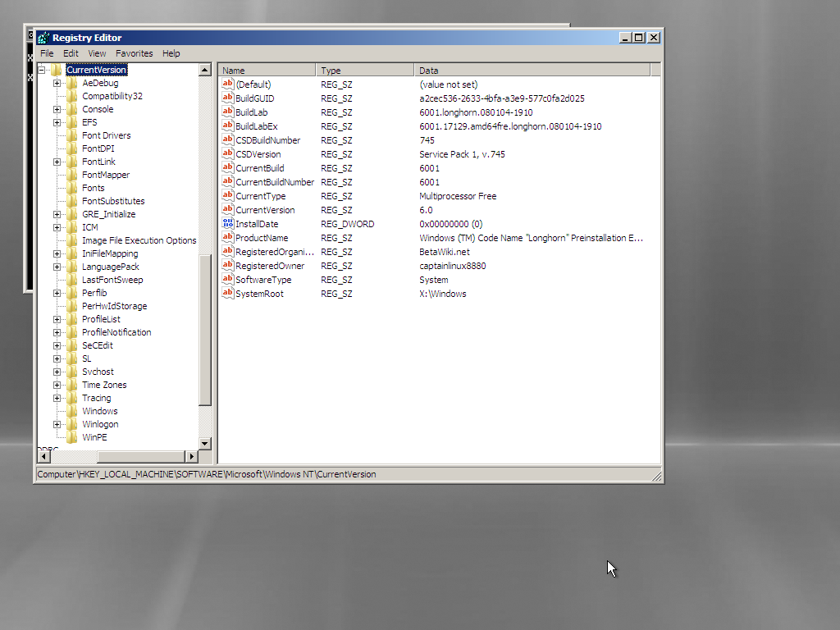
Task: Click the Registry Editor title bar icon
Action: point(43,38)
